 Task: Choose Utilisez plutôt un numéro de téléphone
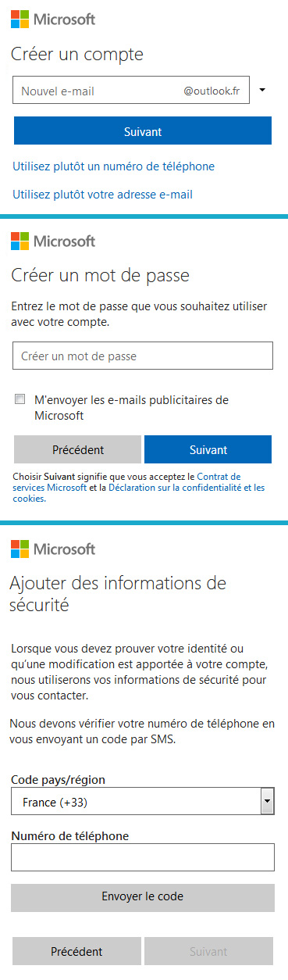114,166
